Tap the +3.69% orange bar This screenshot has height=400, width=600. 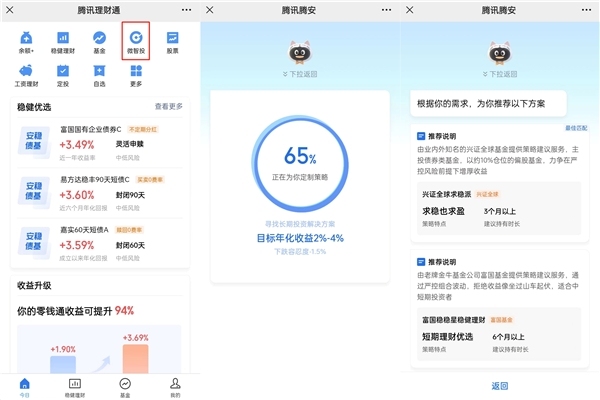(135, 359)
